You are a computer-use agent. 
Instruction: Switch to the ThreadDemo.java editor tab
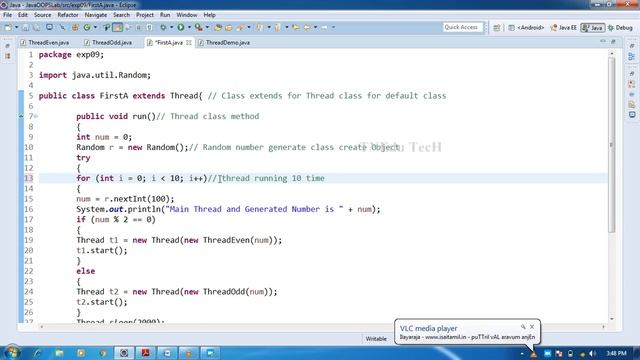[x=224, y=42]
